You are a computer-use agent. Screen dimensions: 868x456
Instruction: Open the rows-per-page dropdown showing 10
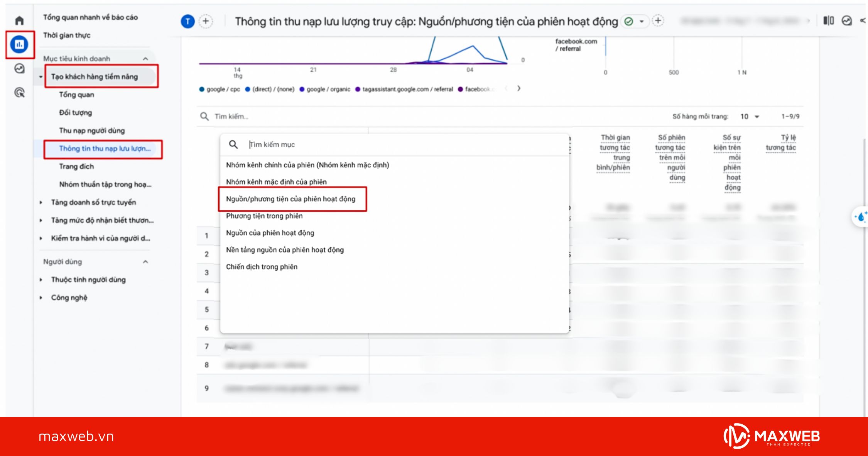coord(750,117)
